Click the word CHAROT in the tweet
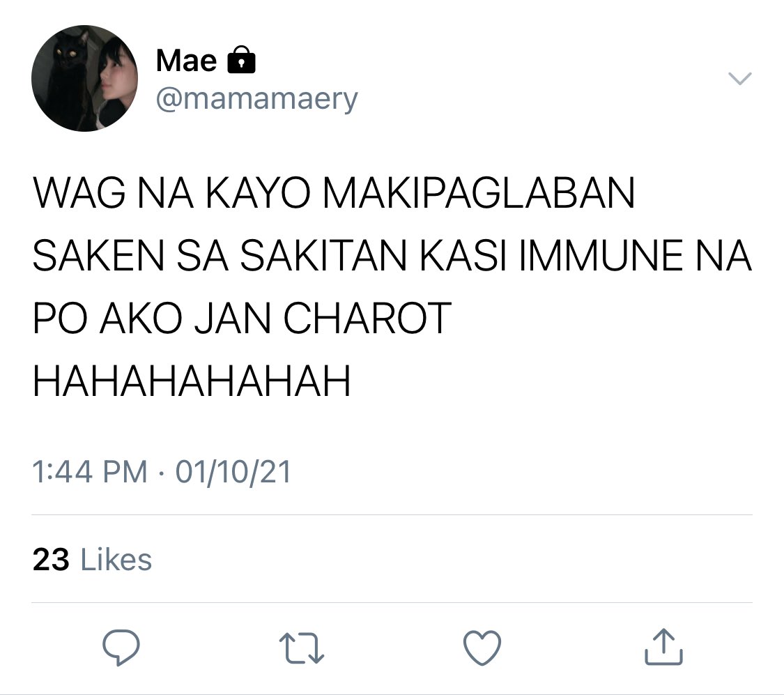 point(367,319)
